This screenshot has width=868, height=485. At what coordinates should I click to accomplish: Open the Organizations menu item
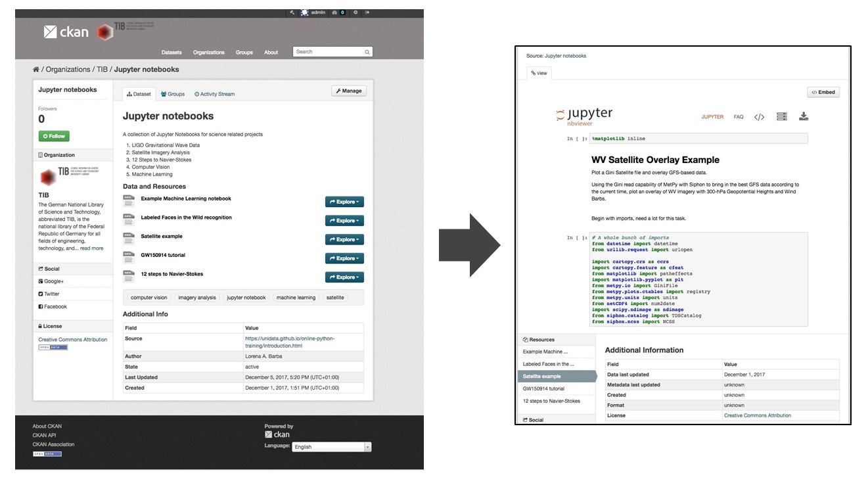point(208,53)
